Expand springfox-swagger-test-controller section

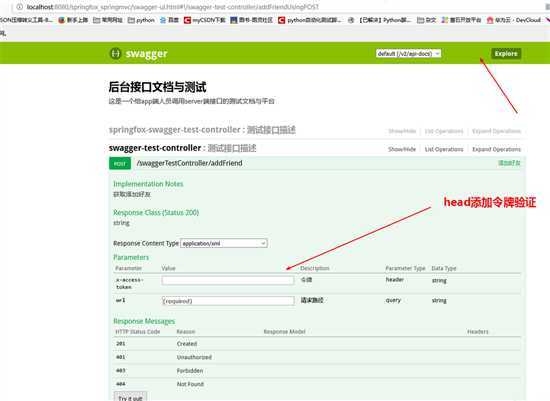coord(202,130)
